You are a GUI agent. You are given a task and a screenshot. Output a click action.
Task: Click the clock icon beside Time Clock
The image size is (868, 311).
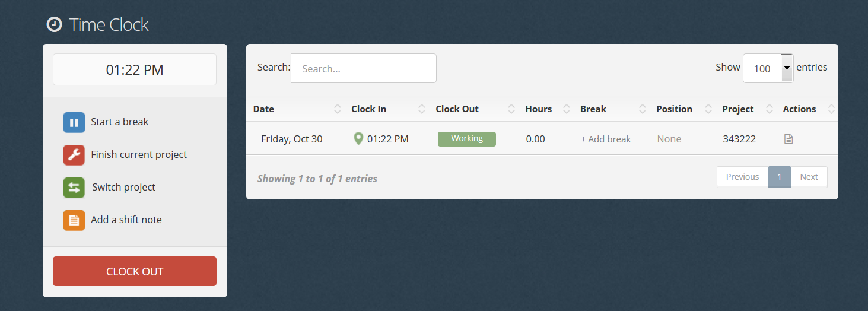coord(54,25)
